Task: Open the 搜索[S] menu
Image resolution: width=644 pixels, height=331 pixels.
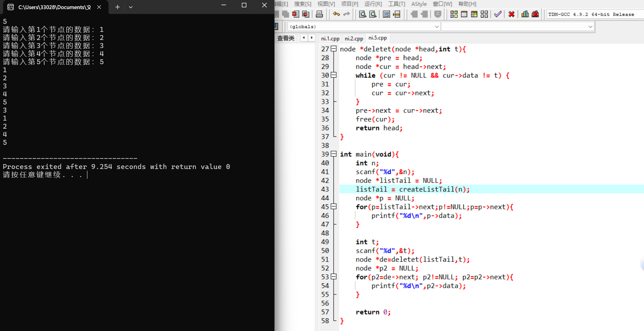Action: pyautogui.click(x=303, y=4)
